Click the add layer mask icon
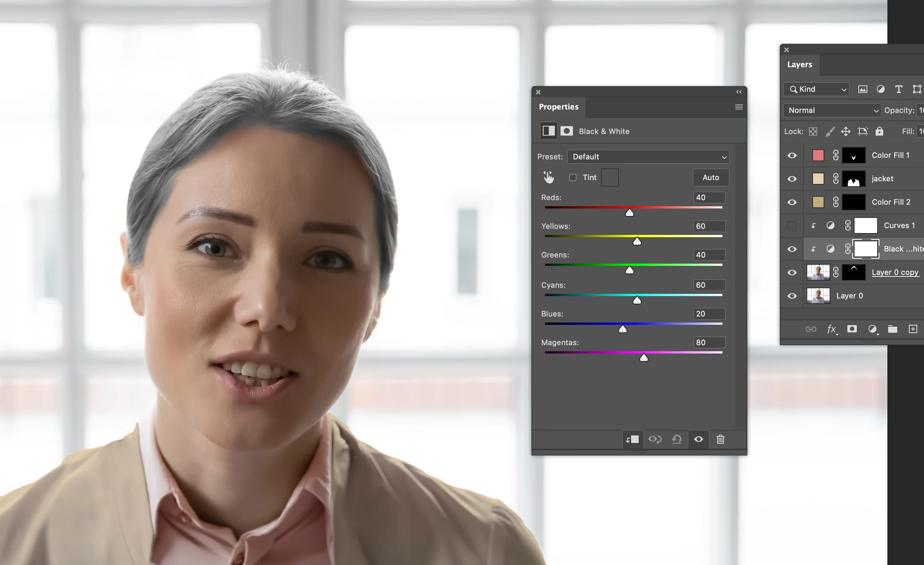This screenshot has height=565, width=924. pyautogui.click(x=852, y=329)
